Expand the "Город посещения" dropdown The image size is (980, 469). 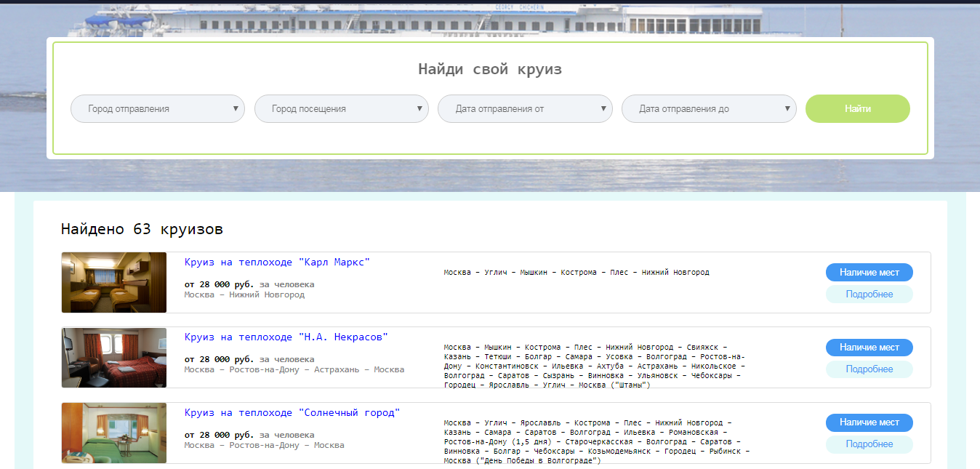[x=341, y=109]
